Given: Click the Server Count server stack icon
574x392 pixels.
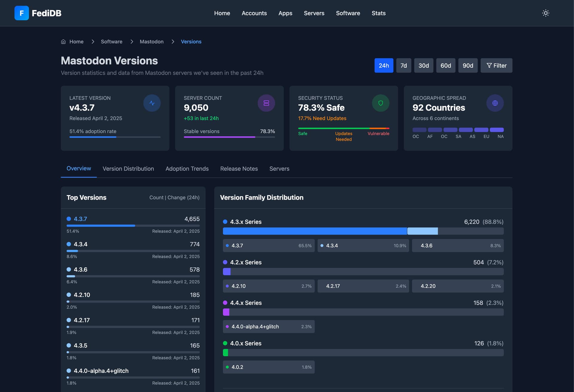Looking at the screenshot, I should tap(266, 103).
